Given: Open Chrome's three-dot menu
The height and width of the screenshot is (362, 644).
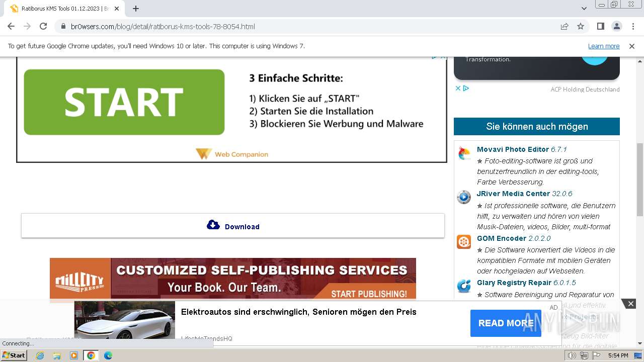Looking at the screenshot, I should (632, 26).
